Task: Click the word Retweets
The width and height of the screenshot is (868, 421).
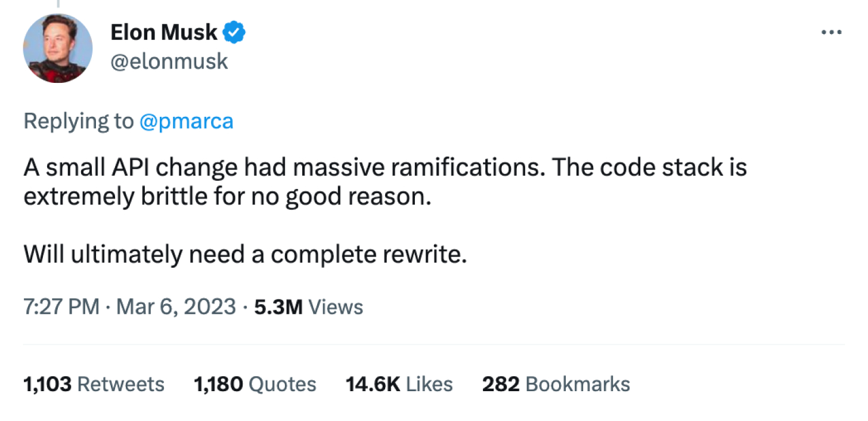Action: [x=120, y=384]
